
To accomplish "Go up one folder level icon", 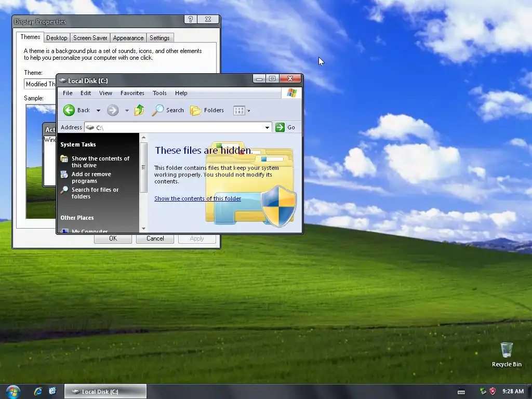I will (139, 110).
